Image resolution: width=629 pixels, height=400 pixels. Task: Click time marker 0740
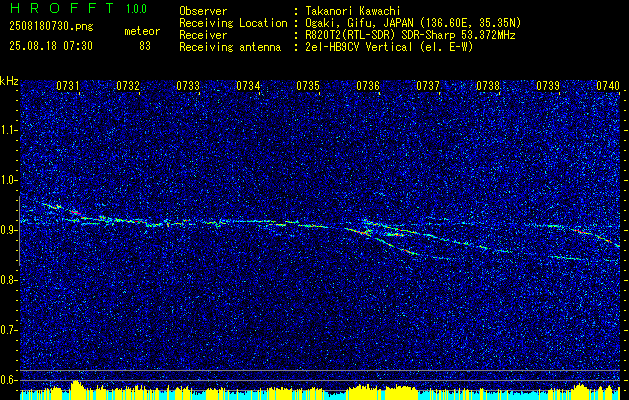(608, 85)
